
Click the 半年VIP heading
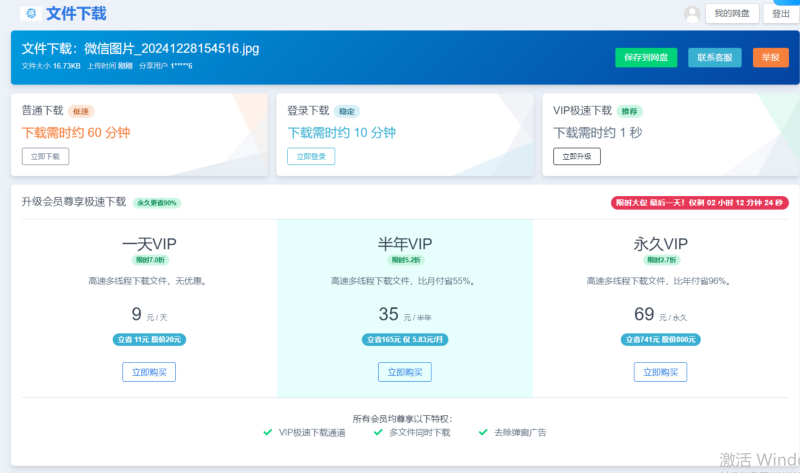(x=405, y=244)
